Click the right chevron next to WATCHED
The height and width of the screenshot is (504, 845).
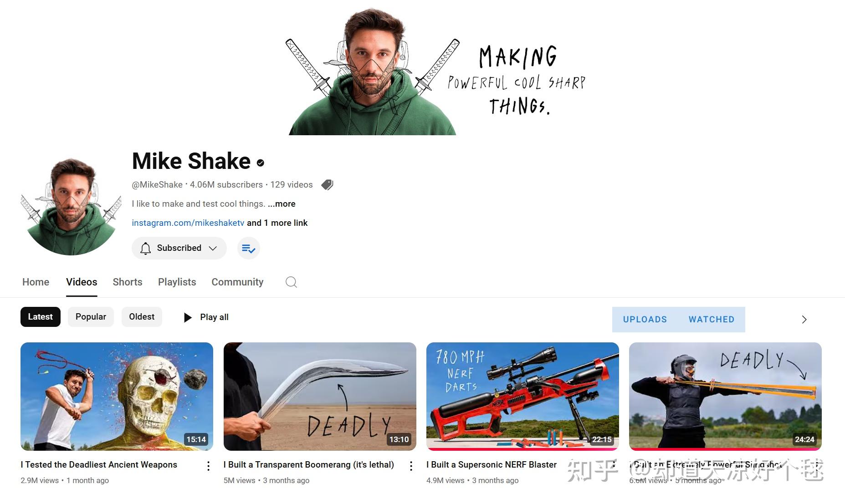point(804,320)
